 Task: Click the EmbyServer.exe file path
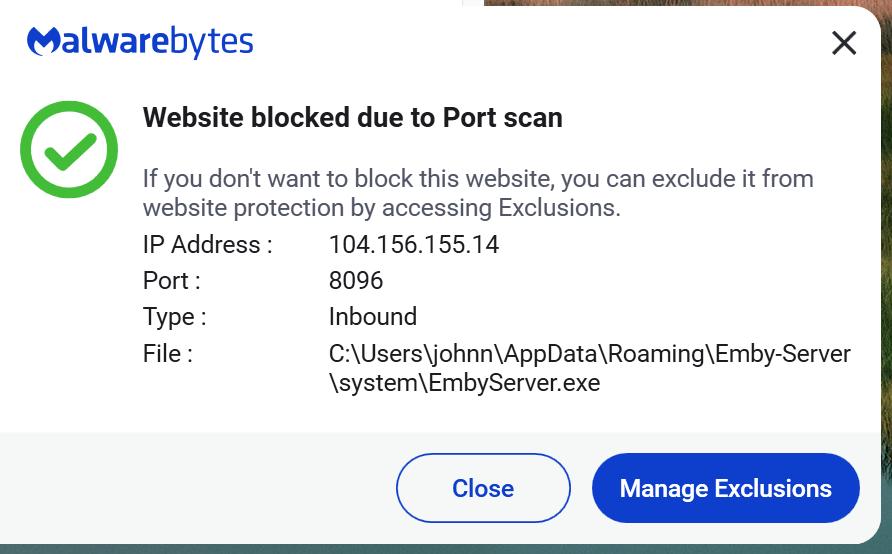point(589,367)
